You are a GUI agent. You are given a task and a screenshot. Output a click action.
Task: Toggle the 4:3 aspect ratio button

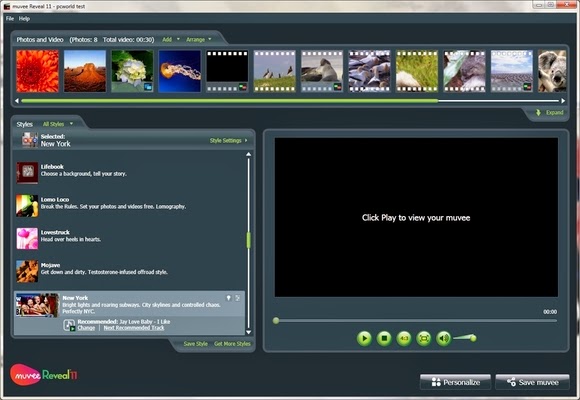(404, 338)
